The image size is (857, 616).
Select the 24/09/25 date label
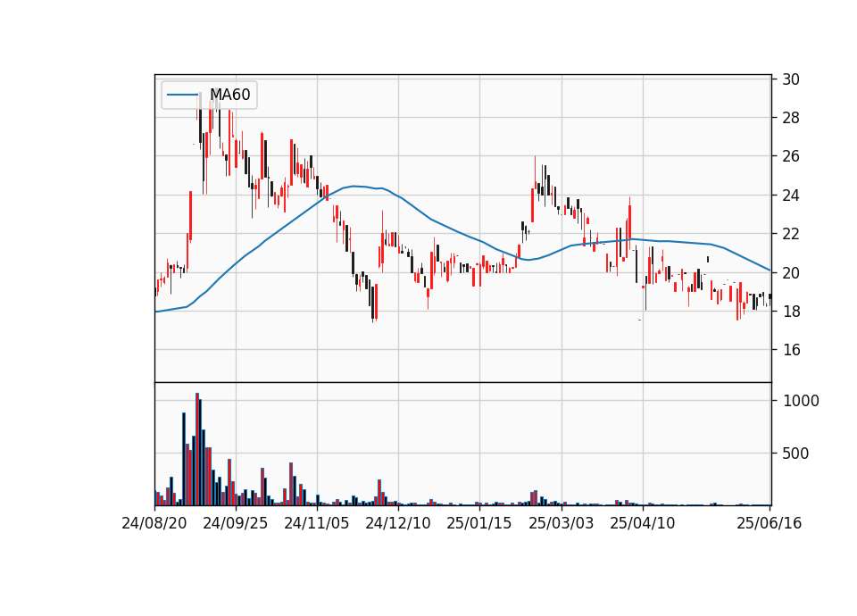pos(236,523)
